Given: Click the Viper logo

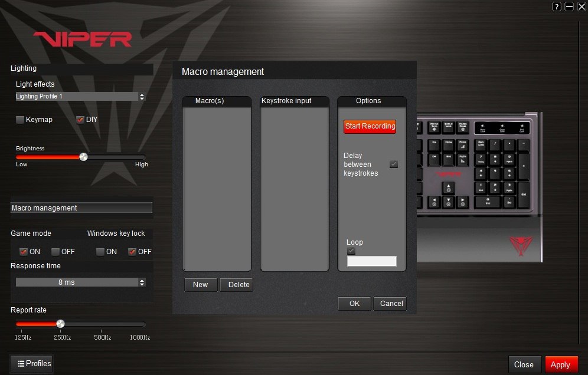Looking at the screenshot, I should 83,40.
